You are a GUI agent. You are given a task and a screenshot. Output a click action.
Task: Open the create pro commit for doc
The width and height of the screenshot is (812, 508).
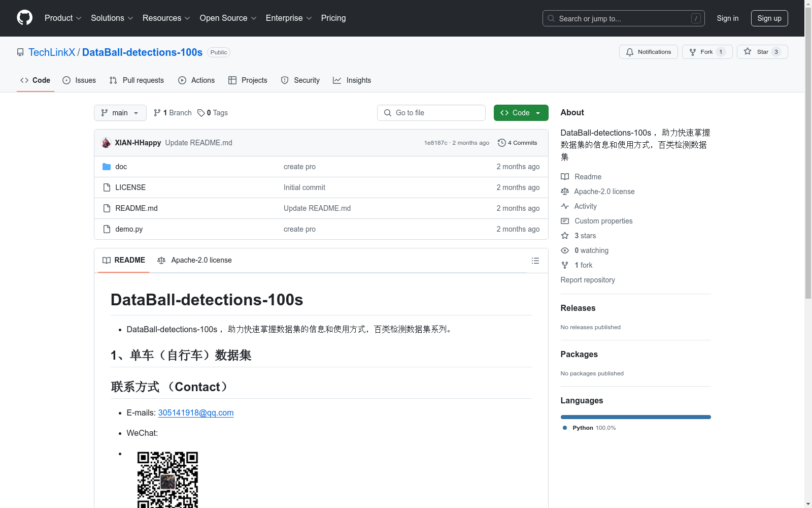click(299, 167)
